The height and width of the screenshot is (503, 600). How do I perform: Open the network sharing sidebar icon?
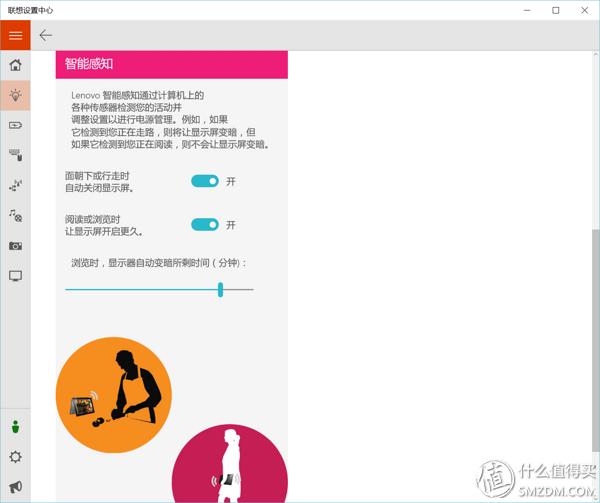point(15,185)
